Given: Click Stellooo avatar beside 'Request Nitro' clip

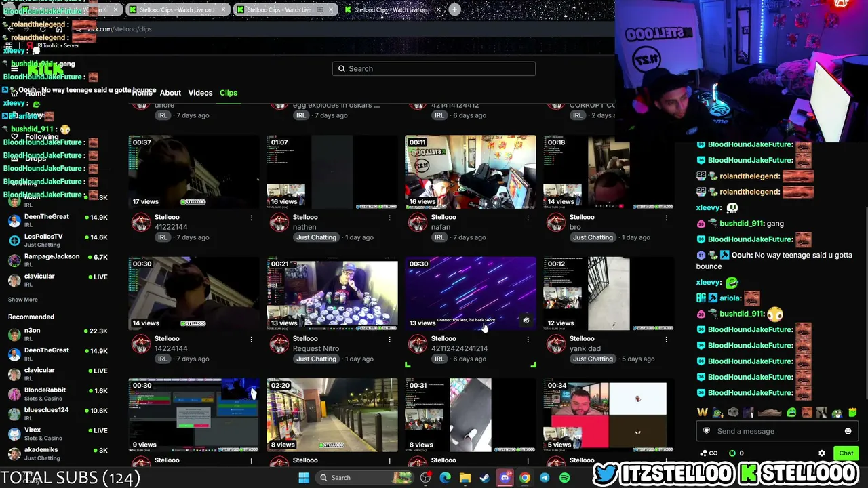Looking at the screenshot, I should [x=279, y=344].
